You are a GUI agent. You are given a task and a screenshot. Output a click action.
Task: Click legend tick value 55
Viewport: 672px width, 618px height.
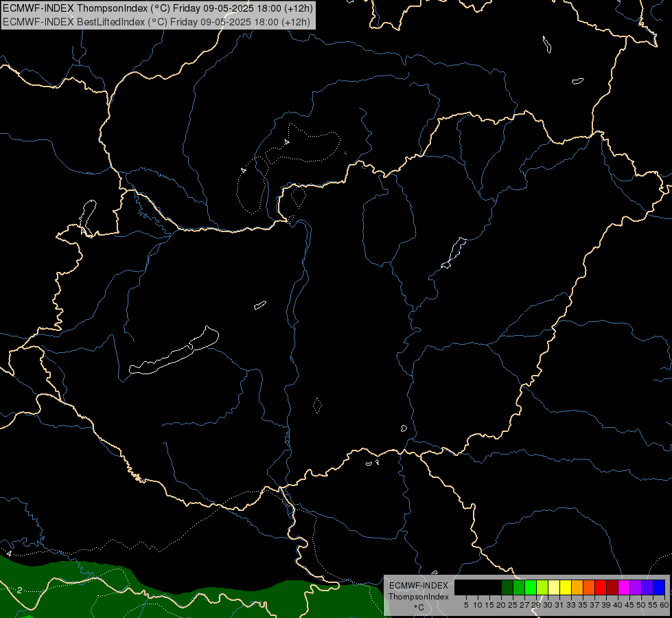(x=653, y=605)
